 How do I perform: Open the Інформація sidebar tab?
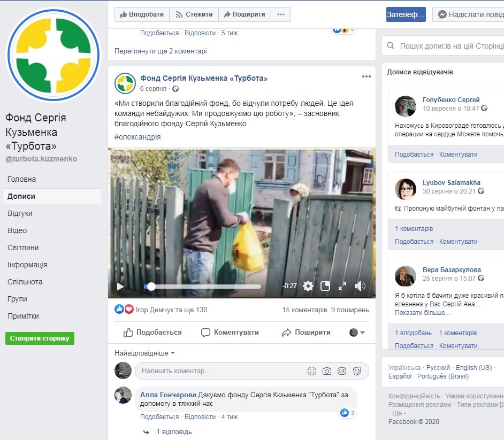click(27, 265)
